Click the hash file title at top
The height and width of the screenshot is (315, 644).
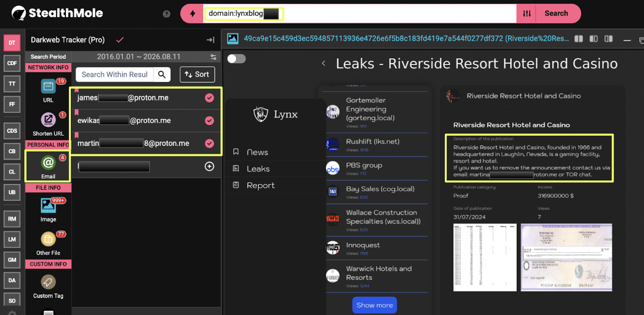point(406,39)
